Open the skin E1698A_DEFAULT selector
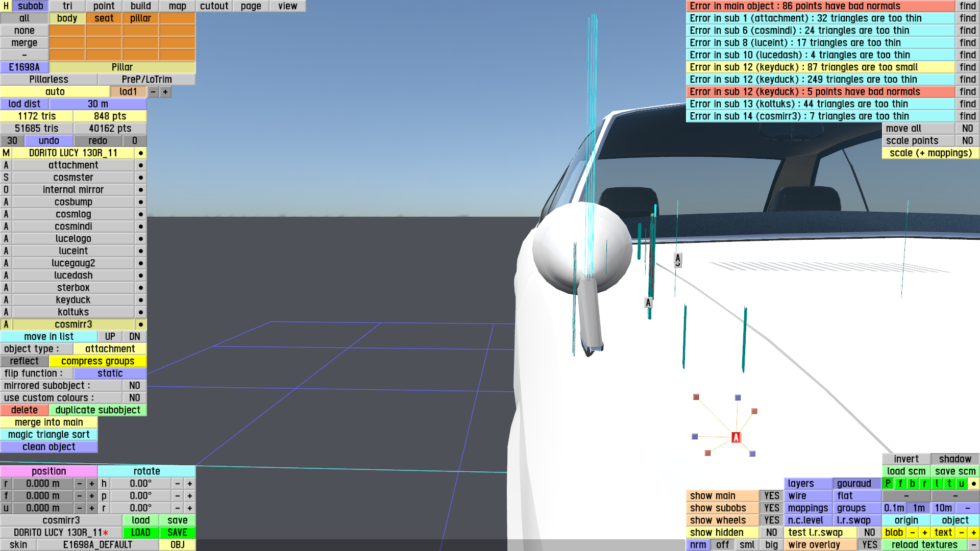Screen dimensions: 980x551 [97, 545]
